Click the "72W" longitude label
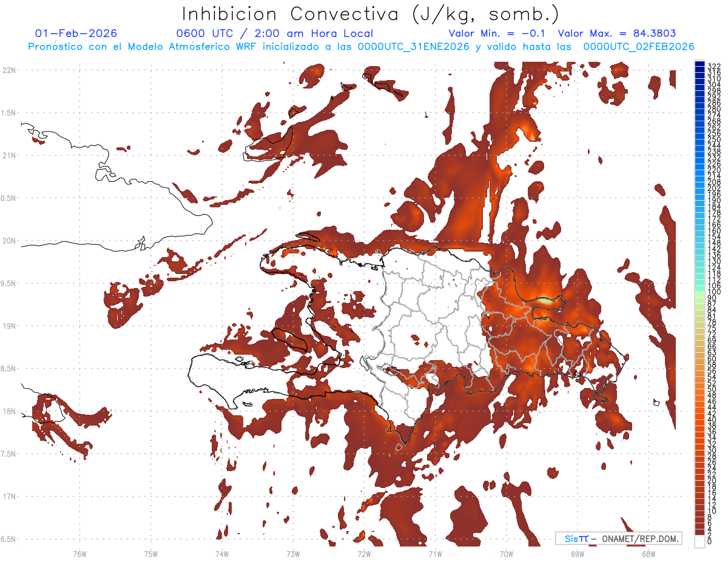Image resolution: width=728 pixels, height=562 pixels. (x=364, y=554)
